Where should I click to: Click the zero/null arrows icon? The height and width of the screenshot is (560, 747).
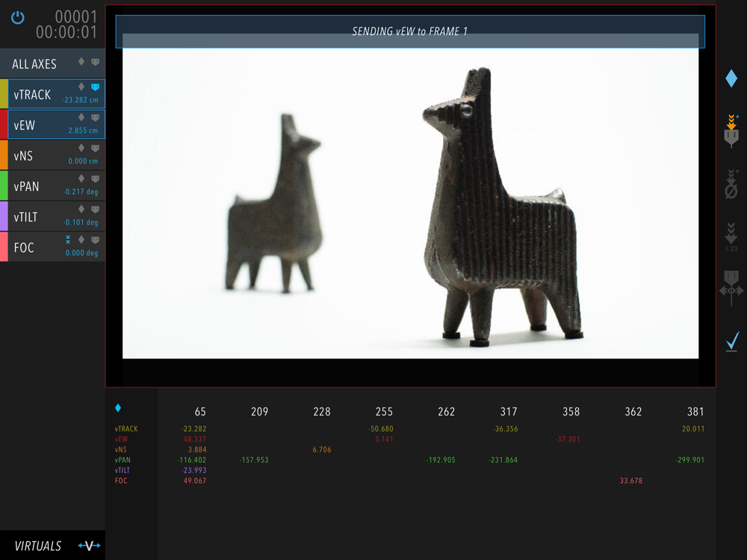click(x=731, y=184)
